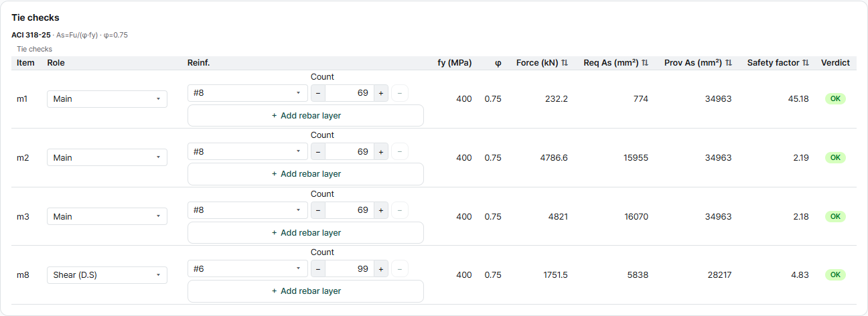Decrease the bar count in row m2
The image size is (868, 316).
coord(318,152)
